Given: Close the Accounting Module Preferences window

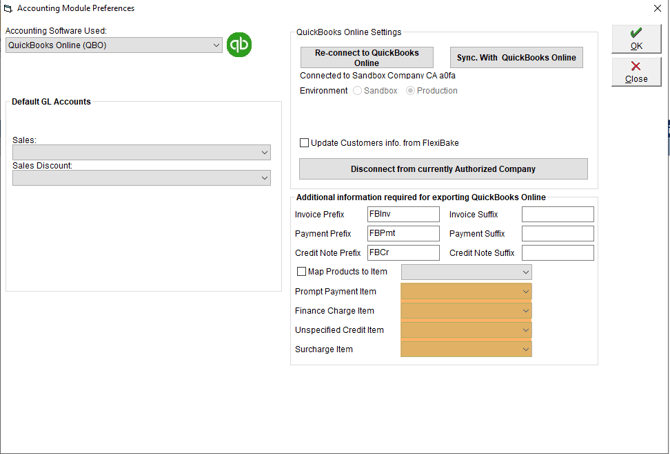Looking at the screenshot, I should coord(658,8).
